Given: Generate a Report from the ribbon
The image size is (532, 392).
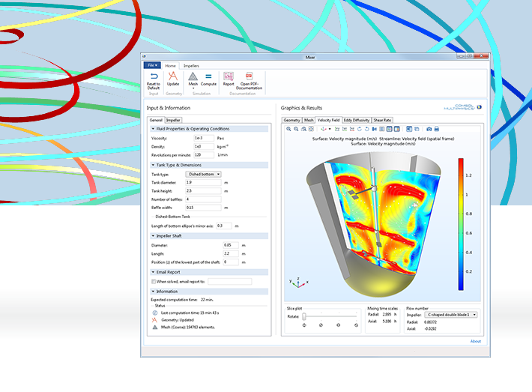Looking at the screenshot, I should 229,76.
